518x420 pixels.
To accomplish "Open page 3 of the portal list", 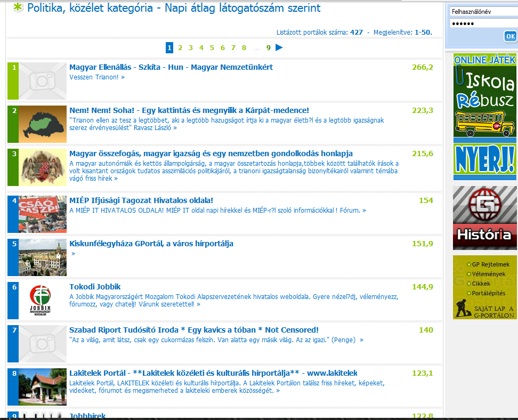I will pos(191,48).
